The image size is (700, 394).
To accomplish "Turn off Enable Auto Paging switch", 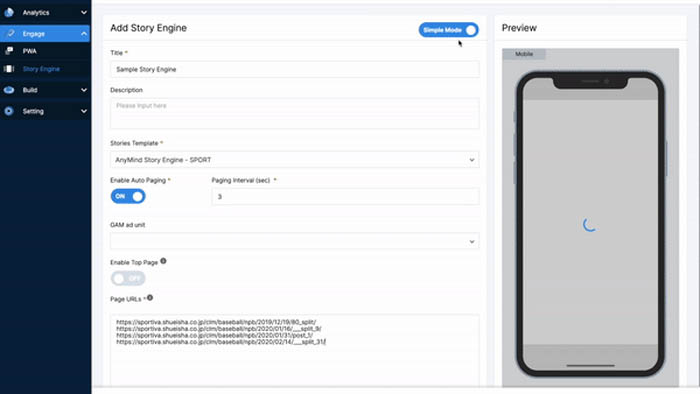I will coord(128,196).
